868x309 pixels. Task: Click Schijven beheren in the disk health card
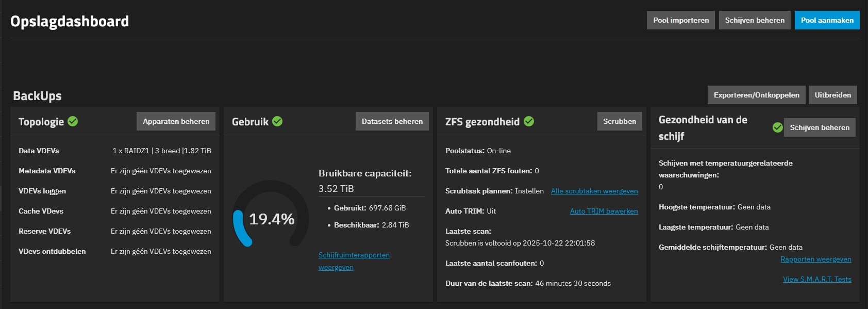click(x=819, y=127)
